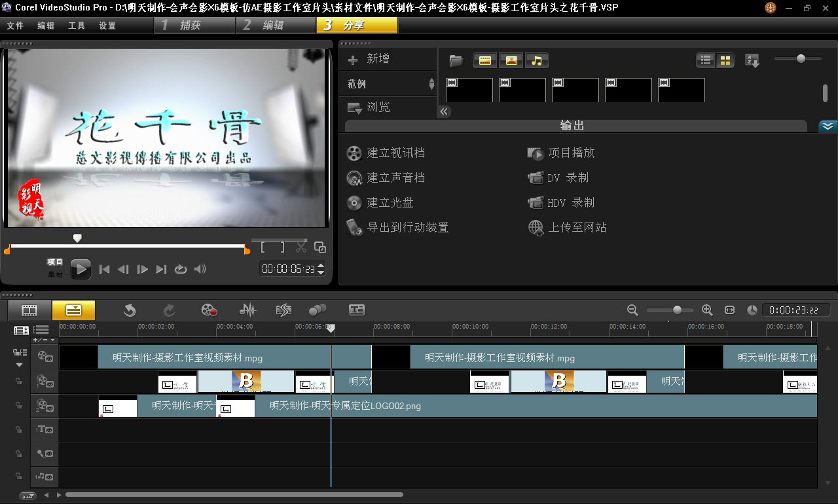838x504 pixels.
Task: Switch to timeline view
Action: point(73,310)
